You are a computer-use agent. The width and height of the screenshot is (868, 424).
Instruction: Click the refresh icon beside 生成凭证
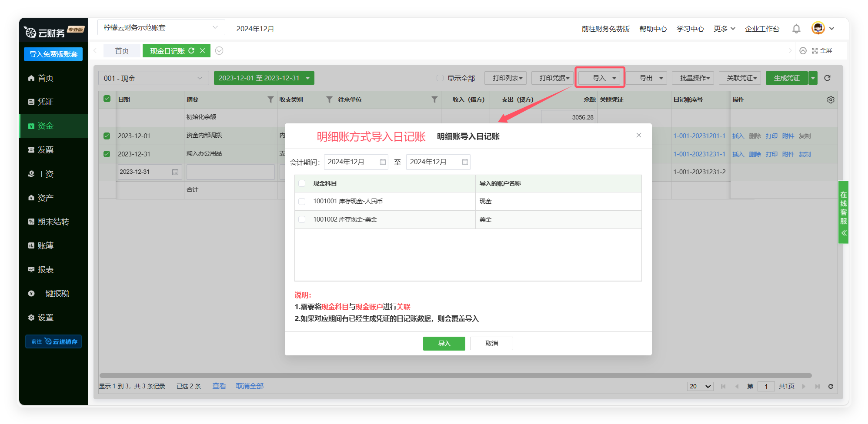click(827, 78)
